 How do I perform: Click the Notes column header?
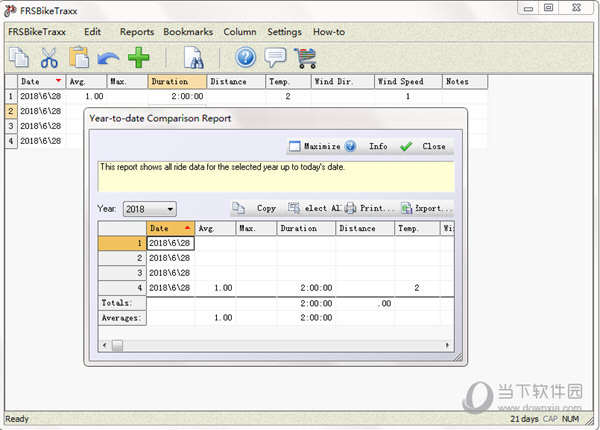tap(465, 81)
